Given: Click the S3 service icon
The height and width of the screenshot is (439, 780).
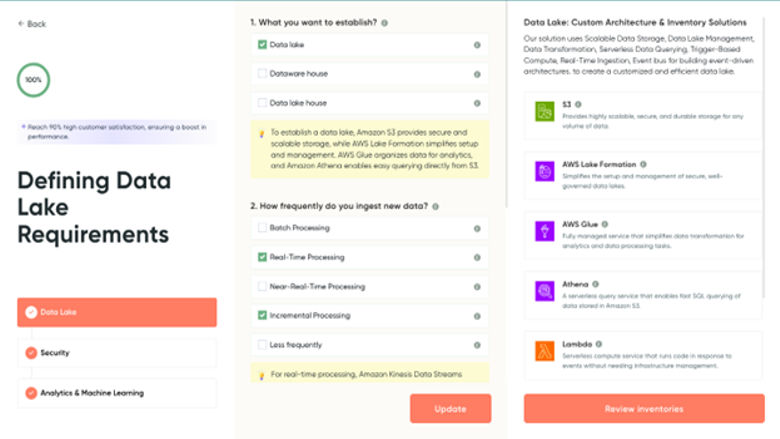Looking at the screenshot, I should [x=545, y=111].
